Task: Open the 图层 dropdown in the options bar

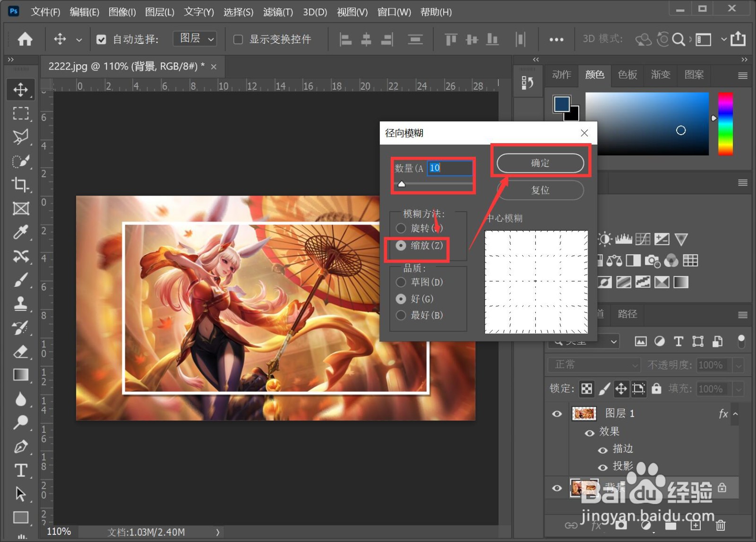Action: pyautogui.click(x=194, y=39)
